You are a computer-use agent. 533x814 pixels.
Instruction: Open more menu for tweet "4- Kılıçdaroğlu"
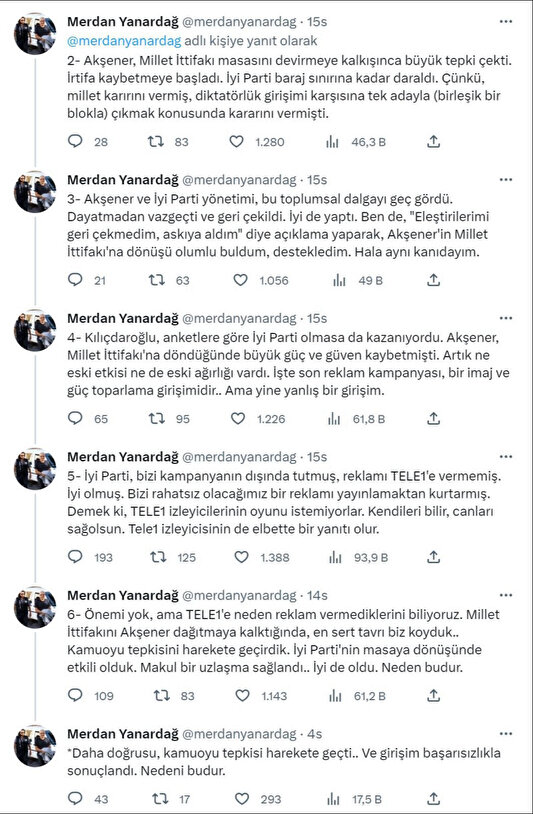coord(505,318)
